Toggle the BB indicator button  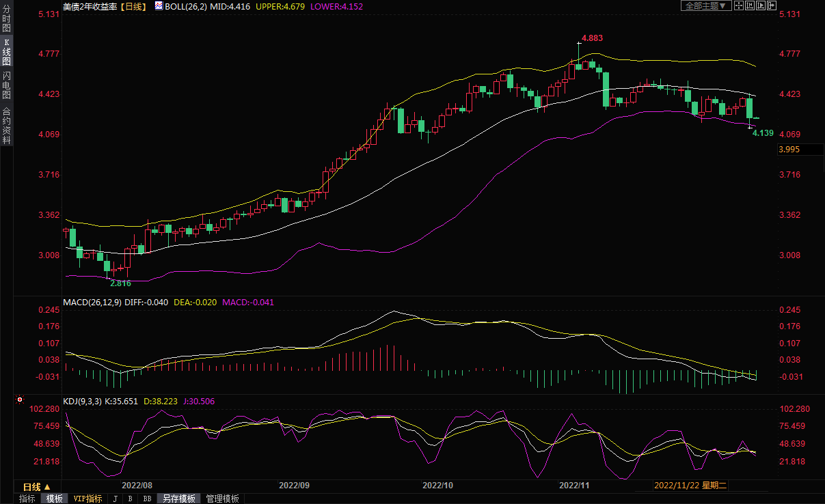point(147,499)
